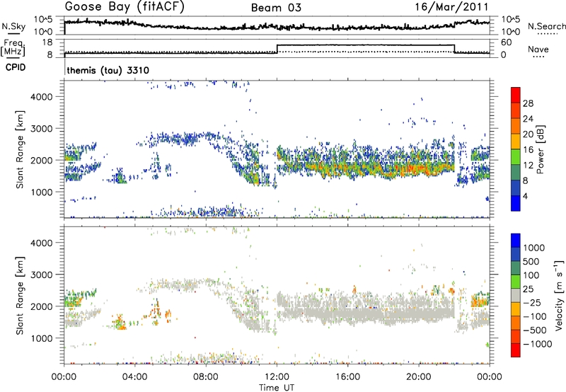Click the 'Velocity [m s⁻¹]' color bar title
Screen dimensions: 566x392
(559, 295)
